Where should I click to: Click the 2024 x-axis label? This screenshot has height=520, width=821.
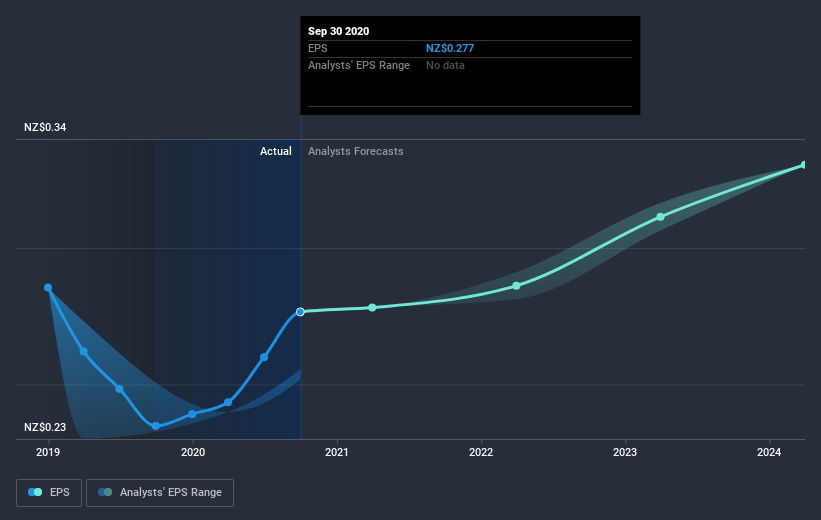coord(769,452)
